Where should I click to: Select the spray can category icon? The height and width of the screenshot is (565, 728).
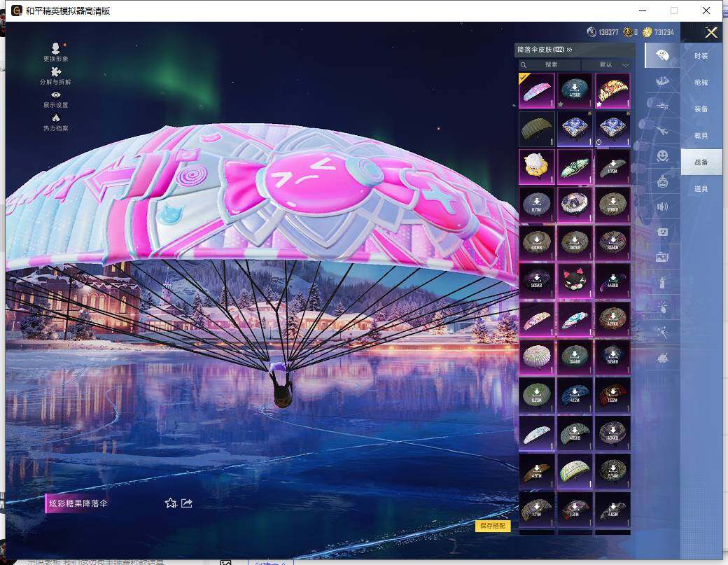point(662,282)
